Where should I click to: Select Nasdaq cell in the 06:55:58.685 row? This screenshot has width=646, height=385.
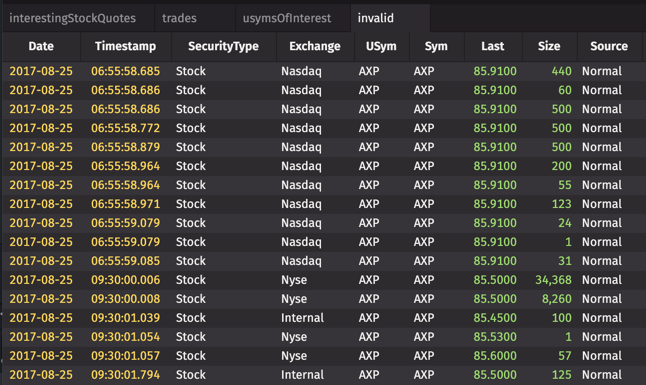(301, 71)
